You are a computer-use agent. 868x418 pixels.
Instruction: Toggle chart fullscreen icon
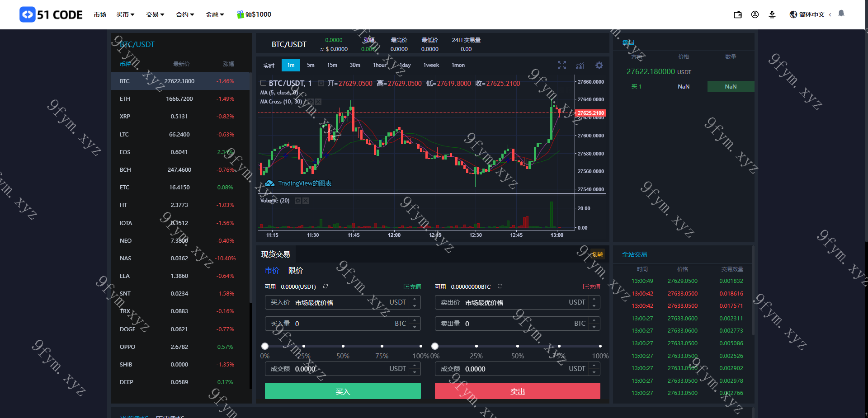point(562,65)
